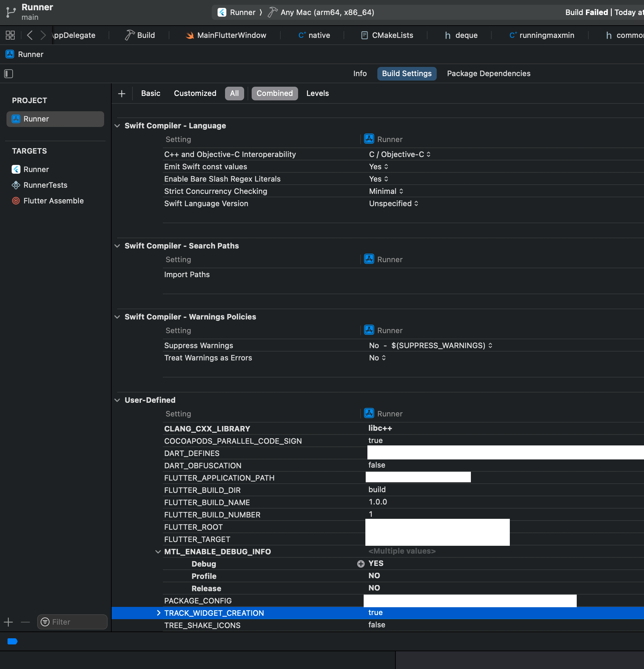The image size is (644, 669).
Task: Switch to the Info tab
Action: 360,74
